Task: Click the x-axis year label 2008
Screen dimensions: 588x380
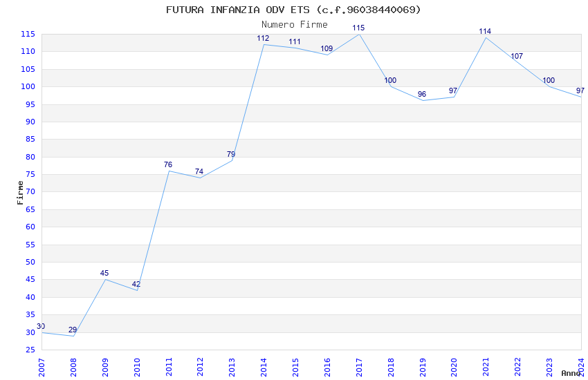Action: [x=73, y=368]
